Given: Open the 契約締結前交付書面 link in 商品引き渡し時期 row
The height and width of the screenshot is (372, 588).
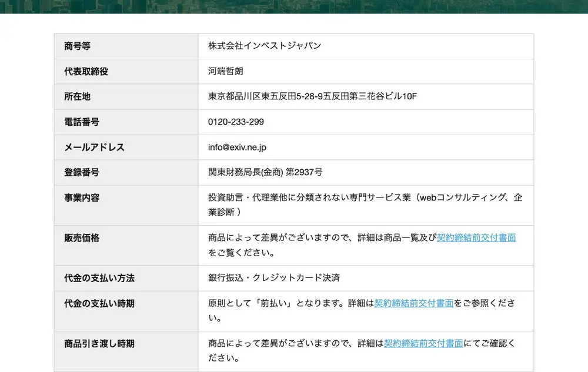Looking at the screenshot, I should pos(423,343).
